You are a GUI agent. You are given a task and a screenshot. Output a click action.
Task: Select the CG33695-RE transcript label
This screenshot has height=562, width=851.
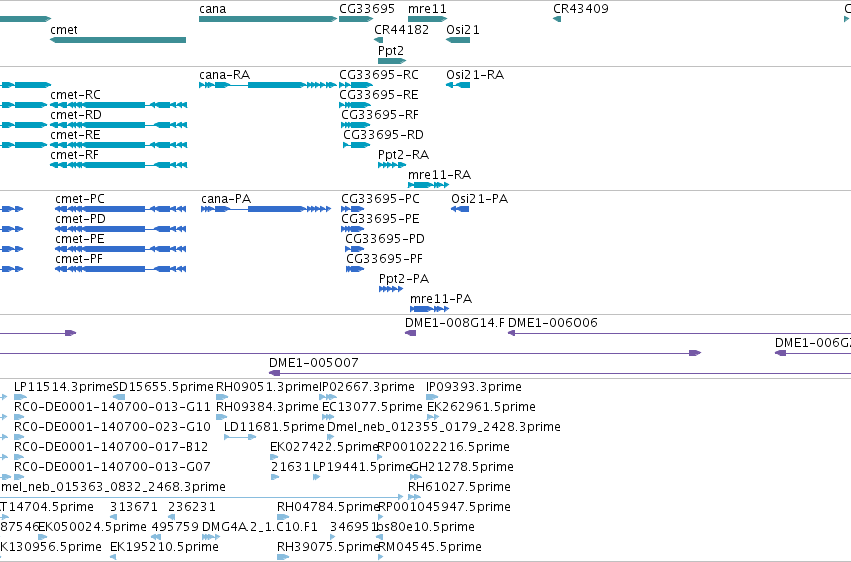point(379,95)
